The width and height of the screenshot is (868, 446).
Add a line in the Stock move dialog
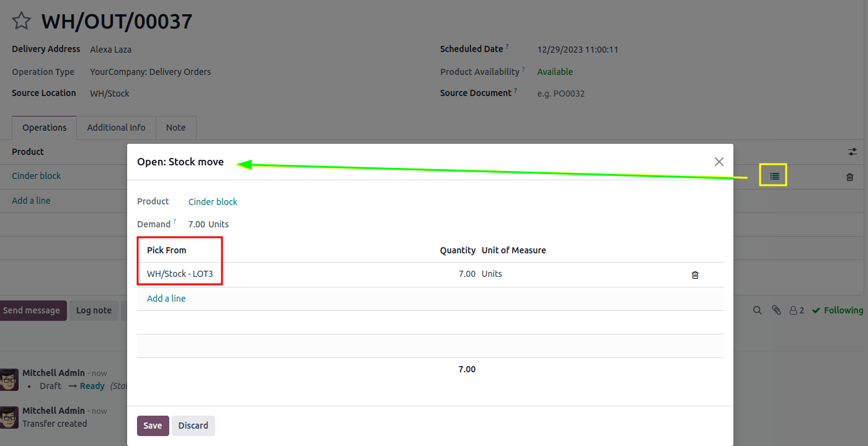click(166, 299)
